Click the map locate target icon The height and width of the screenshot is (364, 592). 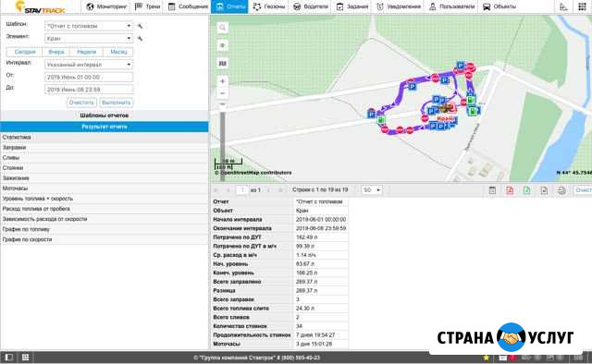pos(222,45)
